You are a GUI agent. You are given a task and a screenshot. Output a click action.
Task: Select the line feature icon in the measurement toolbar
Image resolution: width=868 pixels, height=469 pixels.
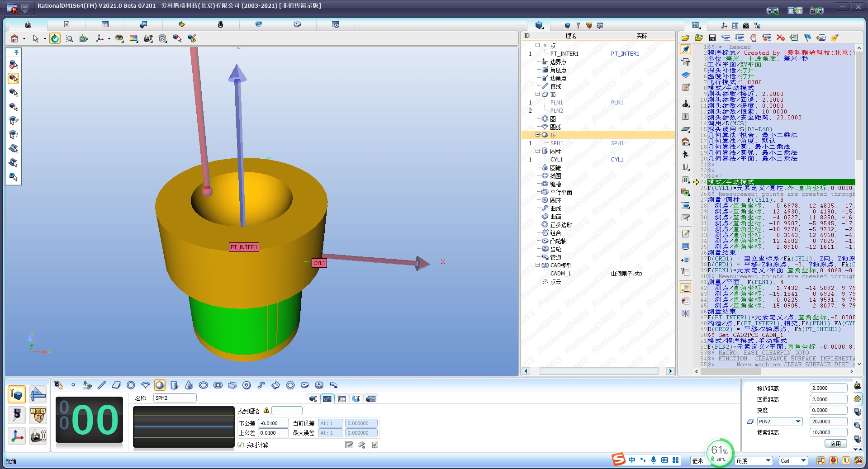(102, 385)
